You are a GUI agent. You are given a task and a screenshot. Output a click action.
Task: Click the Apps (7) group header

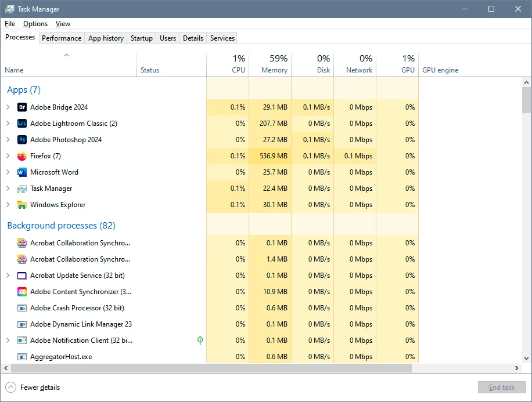pos(24,90)
